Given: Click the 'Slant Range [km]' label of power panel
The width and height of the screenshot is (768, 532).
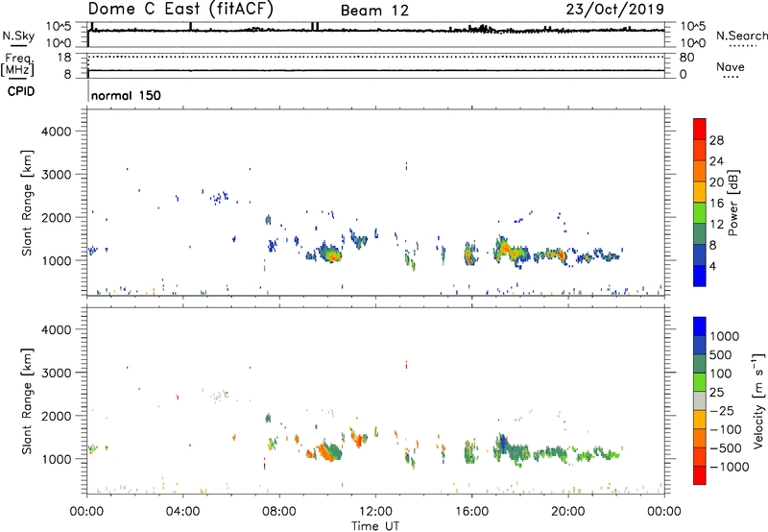Looking at the screenshot, I should pyautogui.click(x=27, y=203).
